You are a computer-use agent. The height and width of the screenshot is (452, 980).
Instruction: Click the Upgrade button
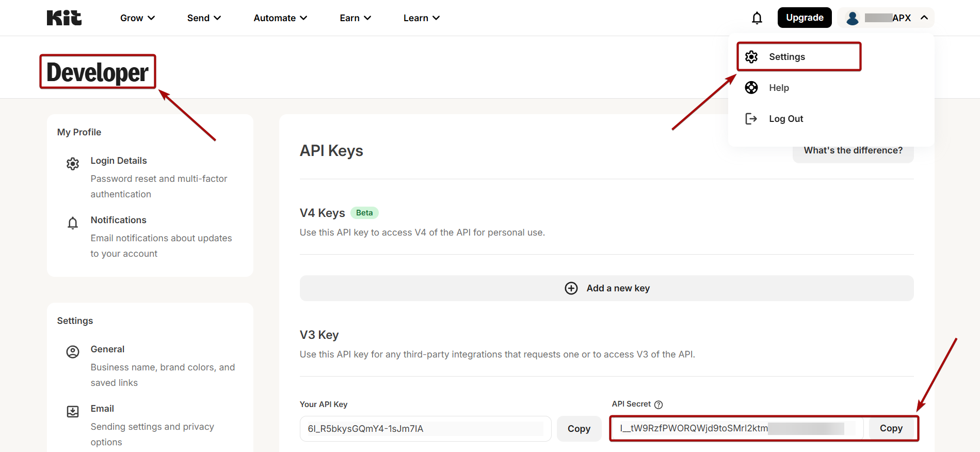click(805, 18)
